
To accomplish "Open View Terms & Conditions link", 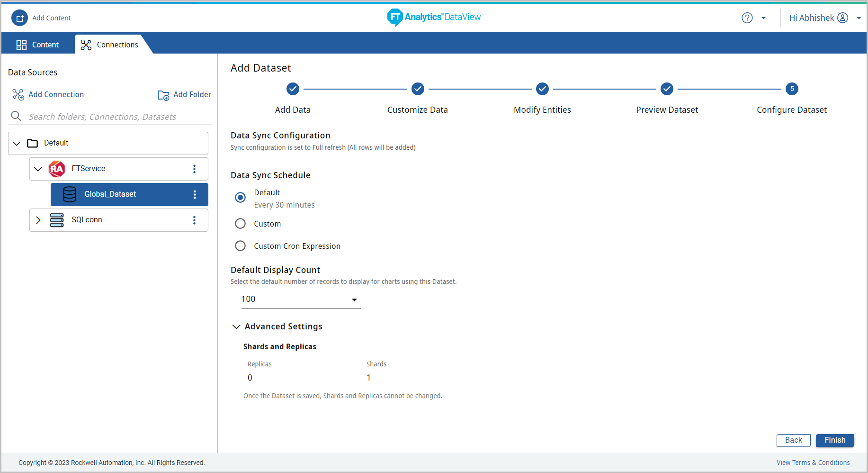I will 813,463.
